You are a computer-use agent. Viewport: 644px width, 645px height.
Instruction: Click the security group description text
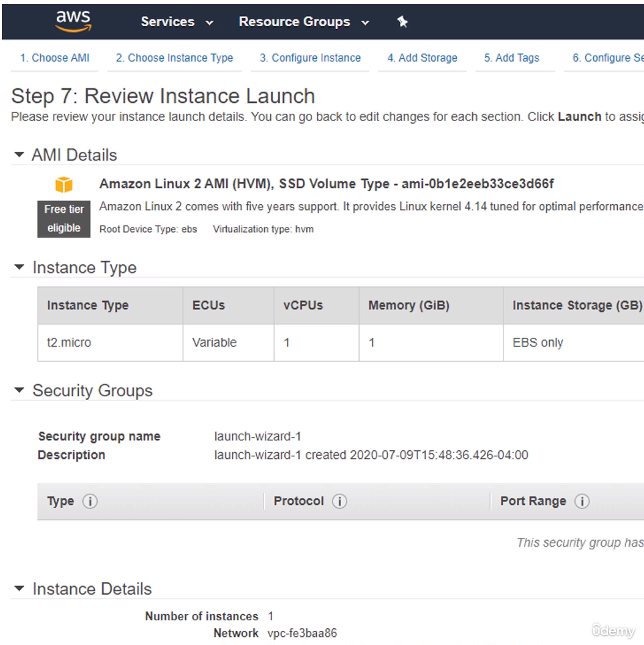[371, 455]
